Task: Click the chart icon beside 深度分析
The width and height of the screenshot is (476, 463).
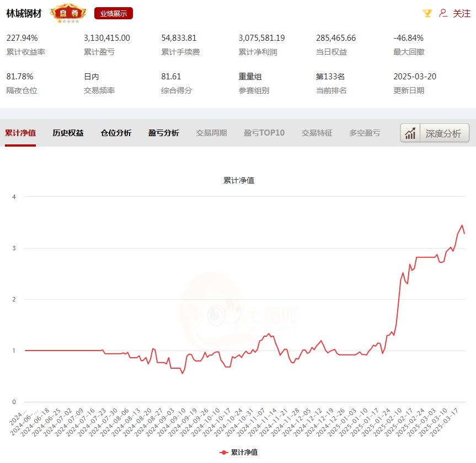Action: [x=410, y=133]
